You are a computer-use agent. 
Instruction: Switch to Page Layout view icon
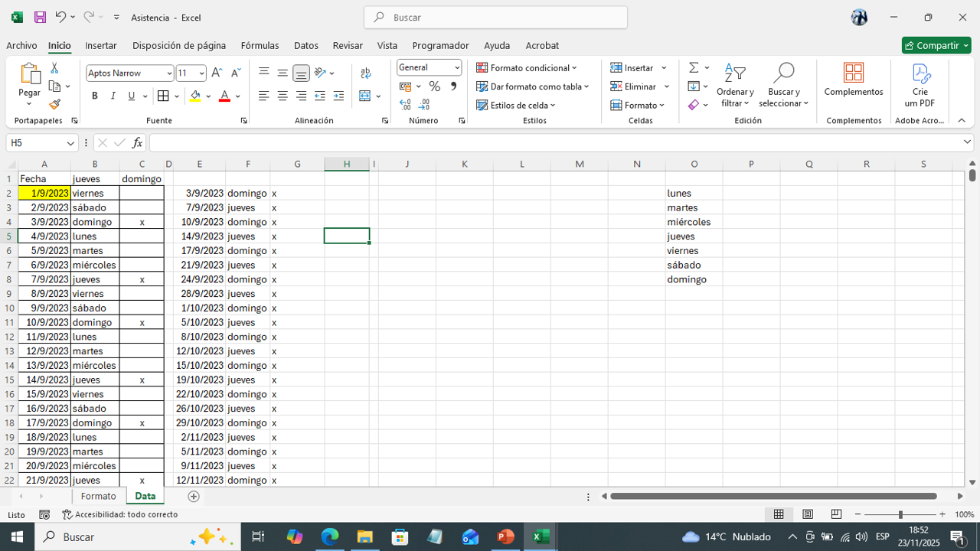coord(808,514)
